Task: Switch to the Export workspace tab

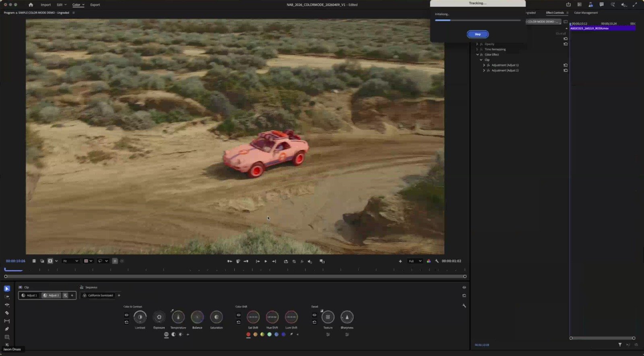Action: coord(95,5)
